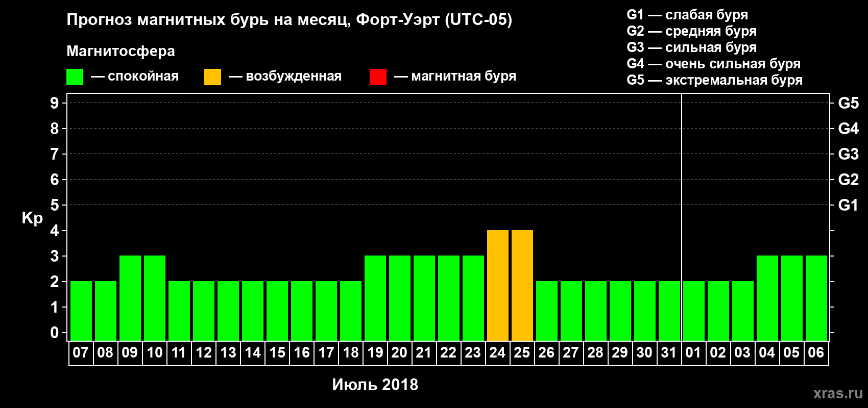Click the date label 12
The height and width of the screenshot is (408, 868).
coord(204,352)
